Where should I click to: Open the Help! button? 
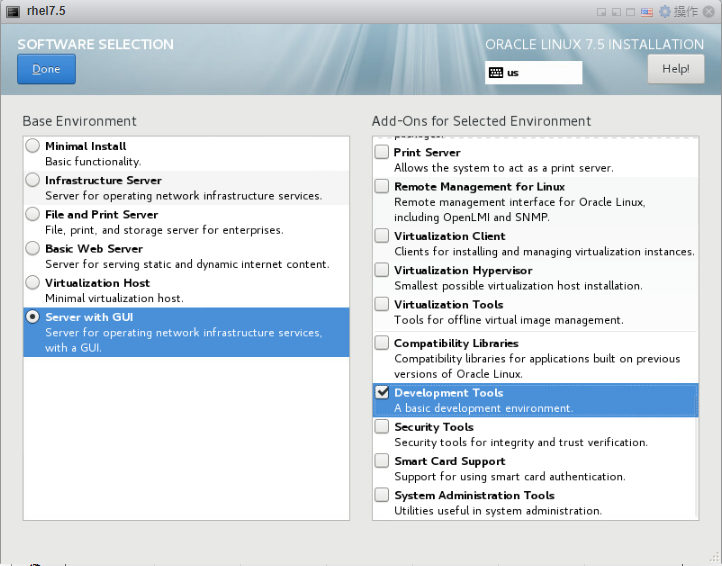[x=675, y=69]
